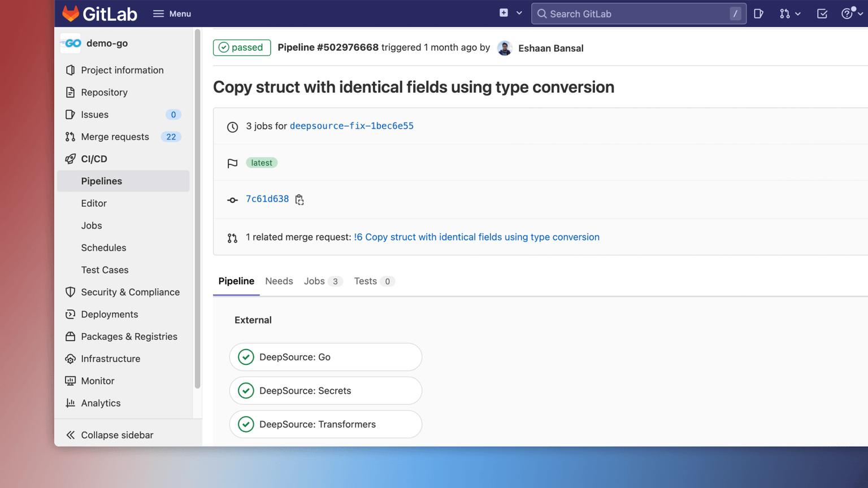Click the flag icon beside latest
This screenshot has width=868, height=488.
232,163
